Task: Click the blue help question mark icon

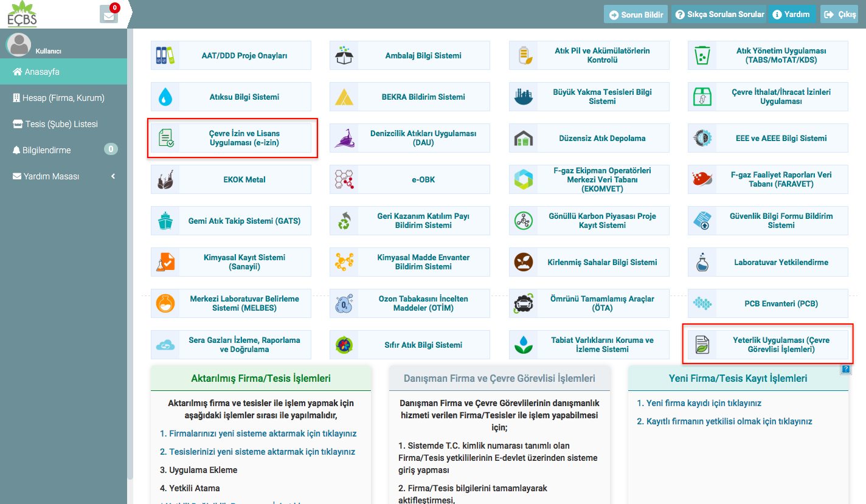Action: [x=845, y=368]
